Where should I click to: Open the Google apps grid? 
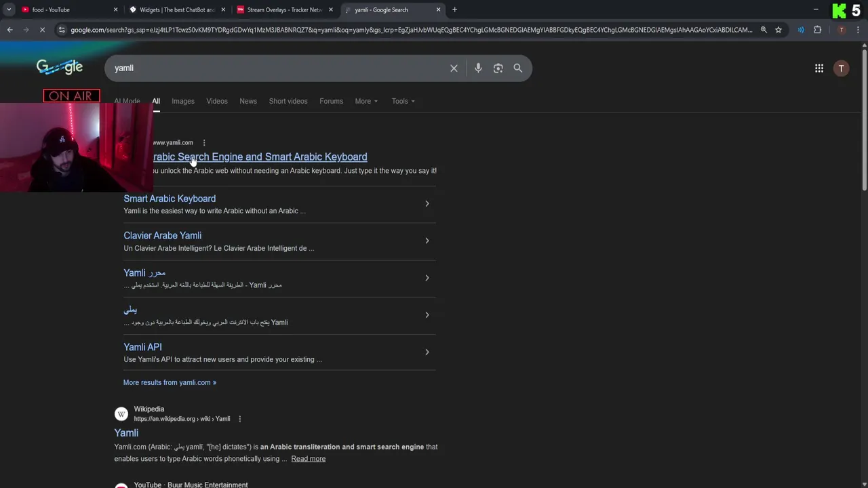point(819,68)
